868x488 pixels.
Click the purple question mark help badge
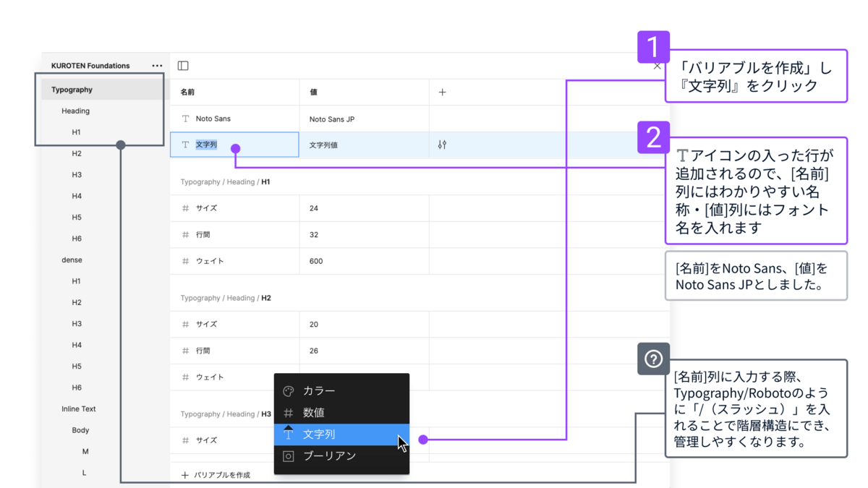tap(653, 359)
